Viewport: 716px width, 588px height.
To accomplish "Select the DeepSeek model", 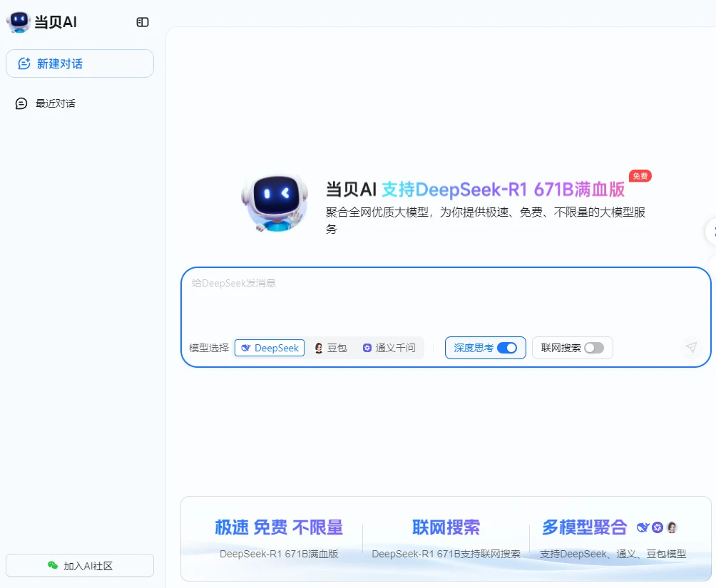I will click(270, 348).
